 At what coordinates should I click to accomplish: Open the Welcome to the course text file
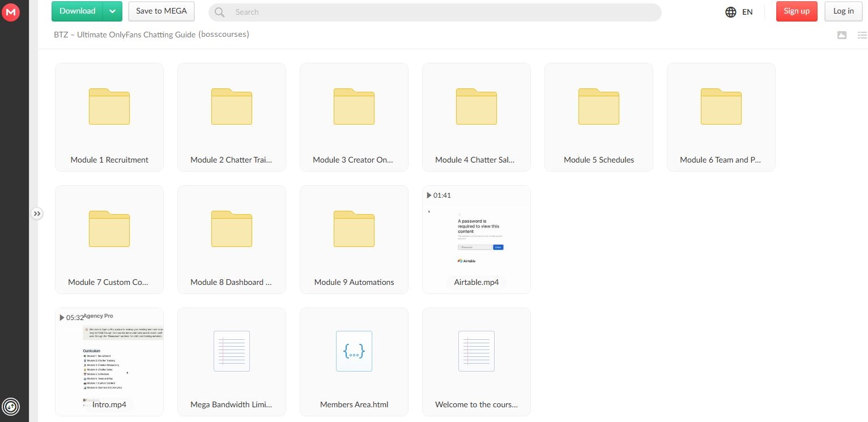(476, 361)
